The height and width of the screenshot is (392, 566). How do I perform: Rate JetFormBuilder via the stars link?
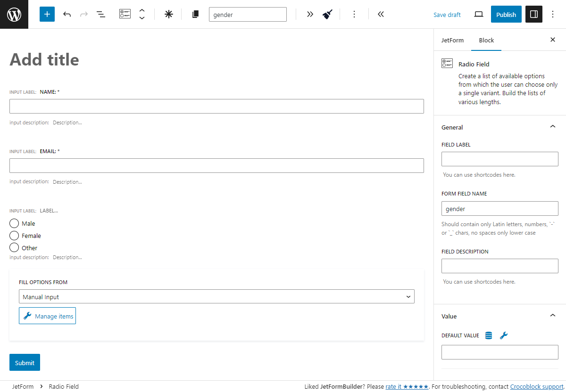click(407, 386)
